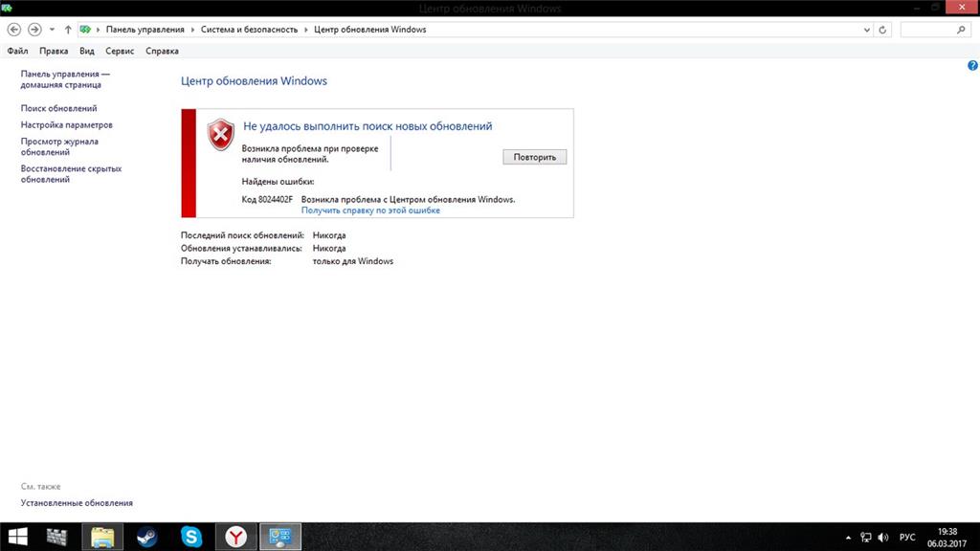Open Steam from the taskbar
This screenshot has height=551, width=980.
[146, 537]
